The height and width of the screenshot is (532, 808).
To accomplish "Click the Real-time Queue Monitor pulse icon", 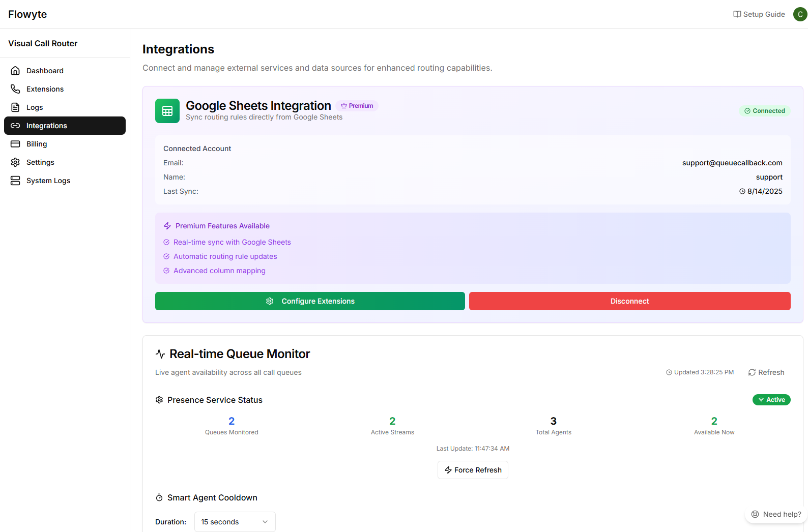I will coord(160,354).
